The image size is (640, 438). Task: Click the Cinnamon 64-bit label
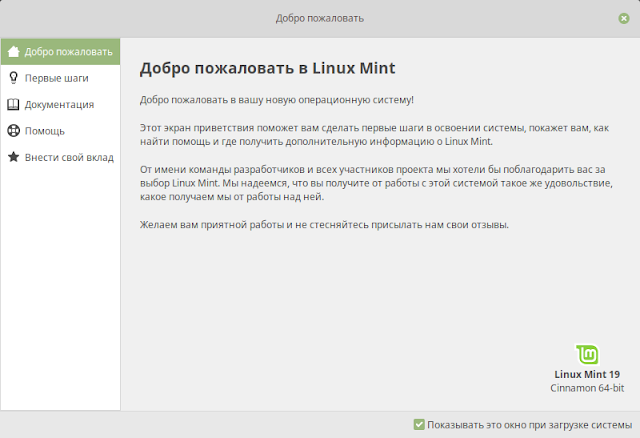coord(587,388)
